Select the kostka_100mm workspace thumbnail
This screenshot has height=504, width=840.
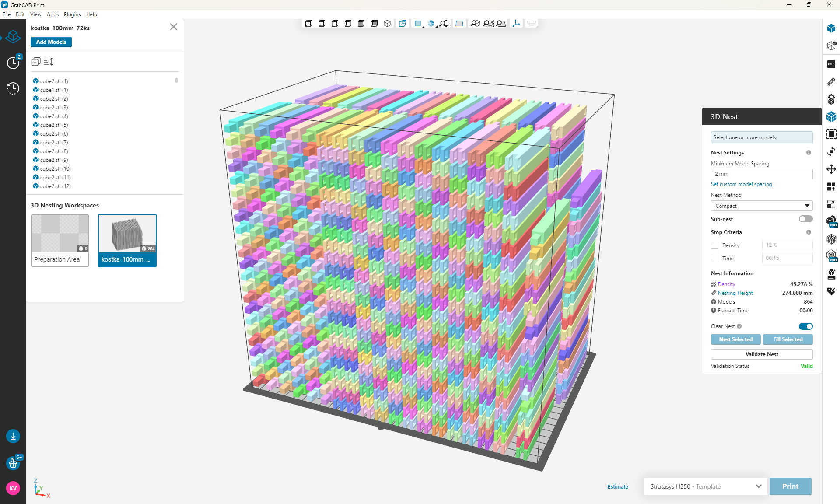(x=127, y=240)
